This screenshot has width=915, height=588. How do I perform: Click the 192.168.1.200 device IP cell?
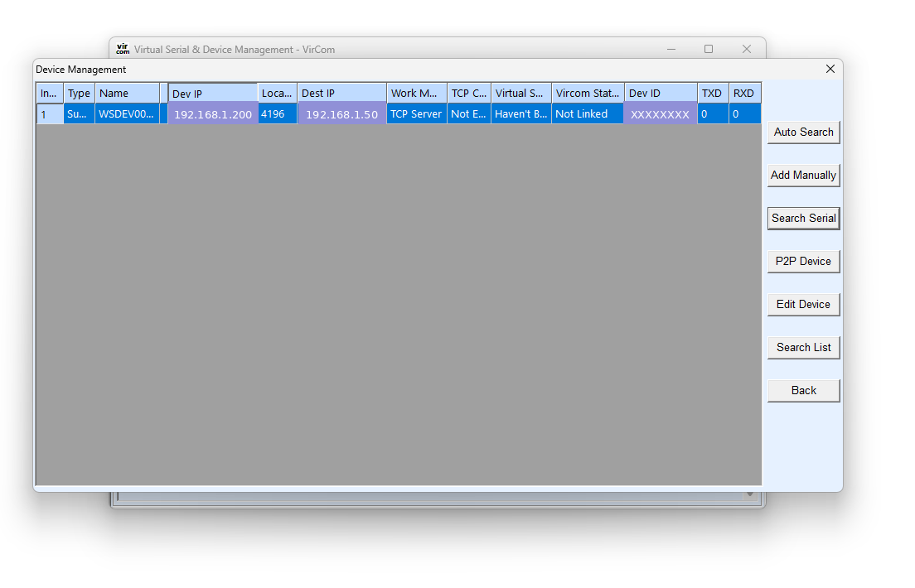coord(213,114)
